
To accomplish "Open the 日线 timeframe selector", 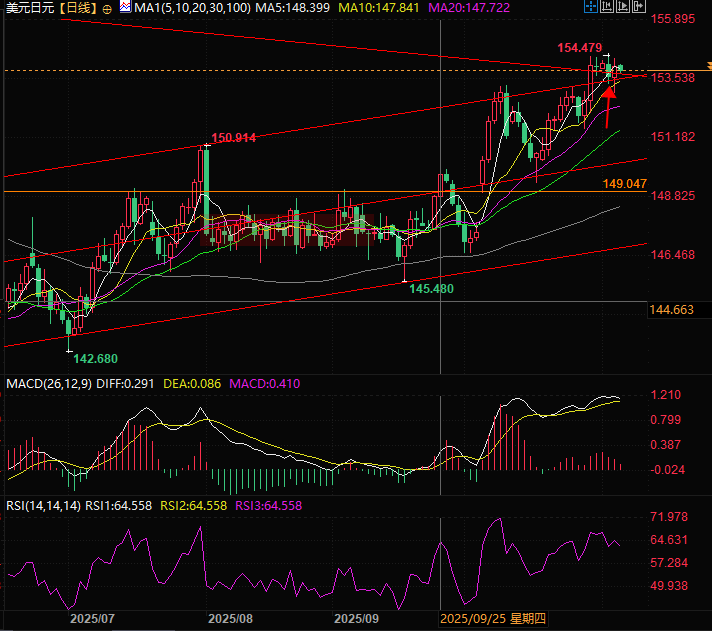I will pos(76,8).
